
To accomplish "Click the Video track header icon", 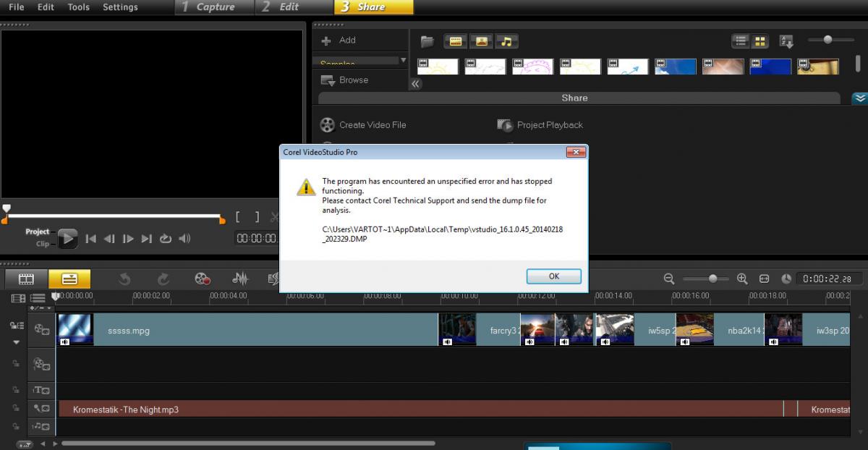I will 42,330.
